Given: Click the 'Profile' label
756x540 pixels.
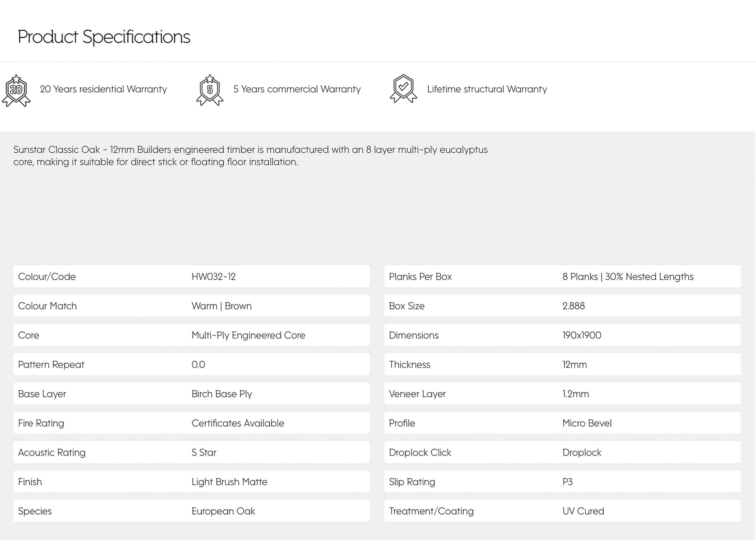Looking at the screenshot, I should point(402,423).
